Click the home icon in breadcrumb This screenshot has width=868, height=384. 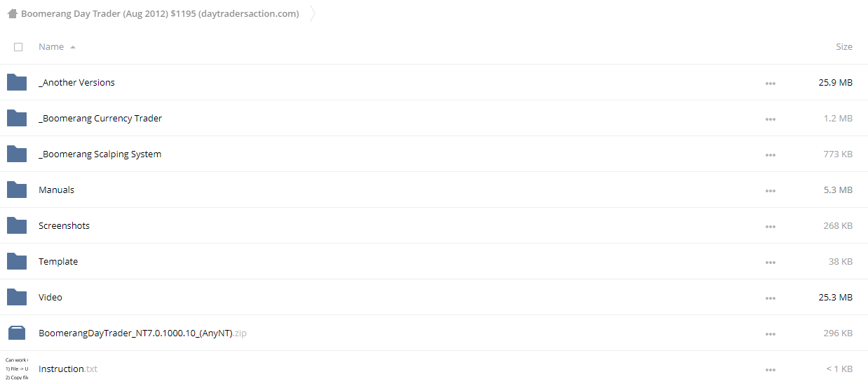pyautogui.click(x=12, y=13)
